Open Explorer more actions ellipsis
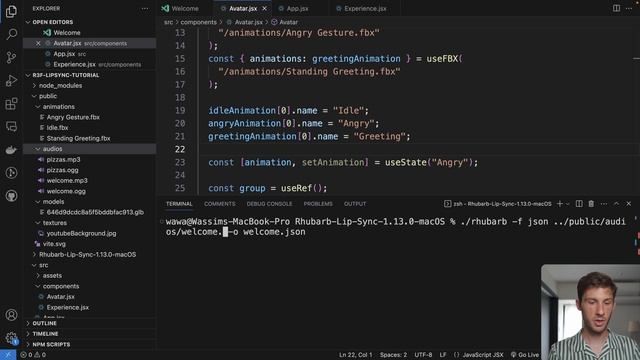The image size is (640, 360). [145, 9]
